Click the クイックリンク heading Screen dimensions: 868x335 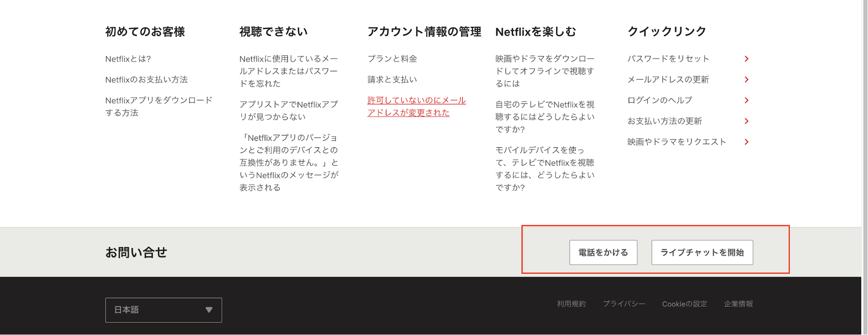[x=667, y=32]
